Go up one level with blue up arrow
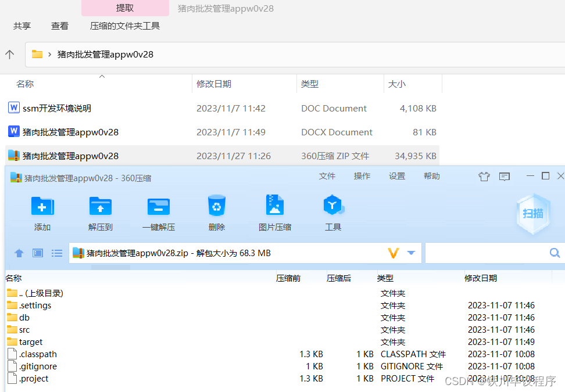This screenshot has width=565, height=392. [x=19, y=253]
